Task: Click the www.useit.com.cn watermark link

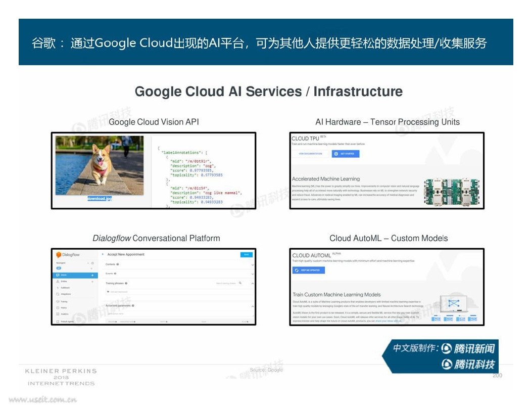Action: click(x=43, y=399)
